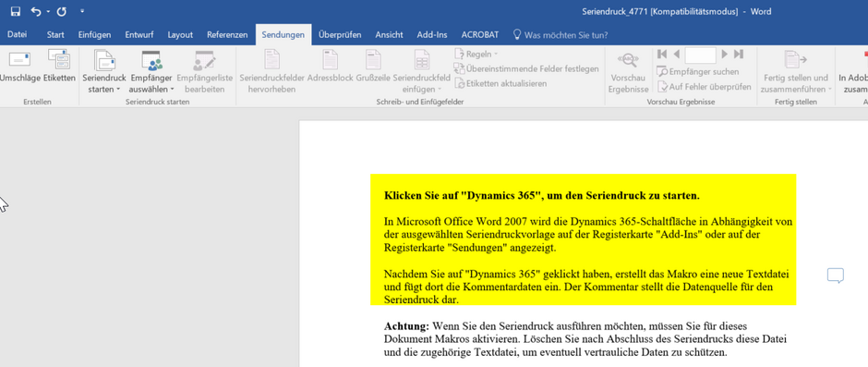
Task: Switch to the Layout tab
Action: (x=180, y=34)
